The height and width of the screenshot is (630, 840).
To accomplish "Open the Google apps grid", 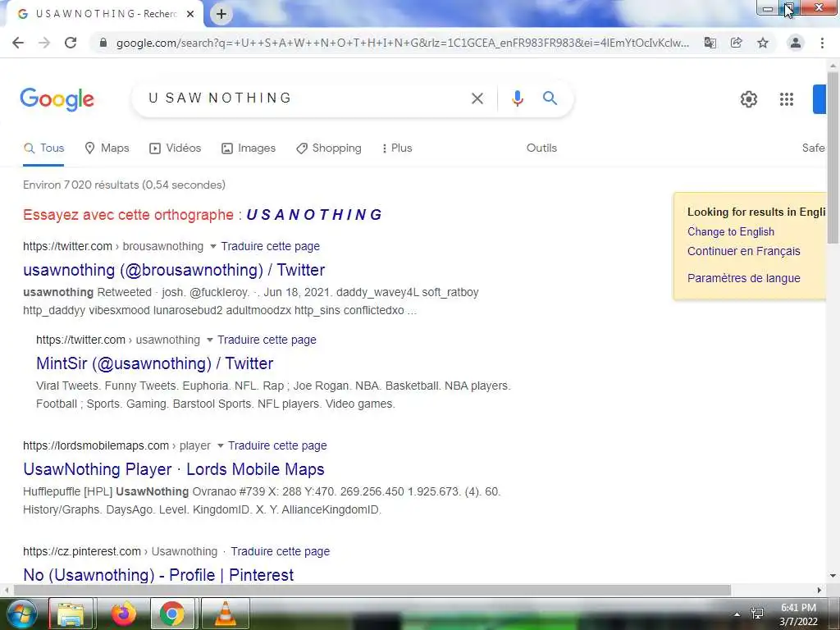I will click(787, 99).
